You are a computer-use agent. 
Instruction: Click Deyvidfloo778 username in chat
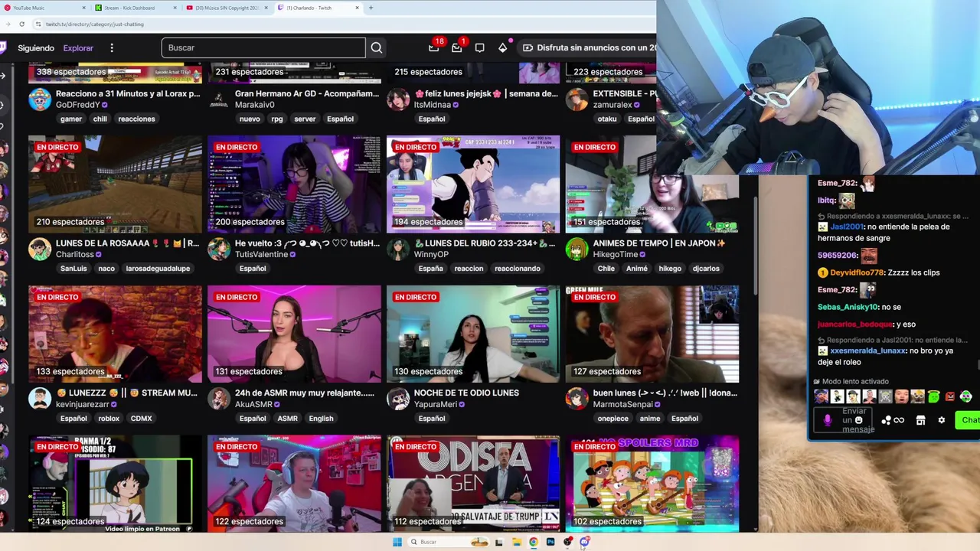click(x=857, y=272)
